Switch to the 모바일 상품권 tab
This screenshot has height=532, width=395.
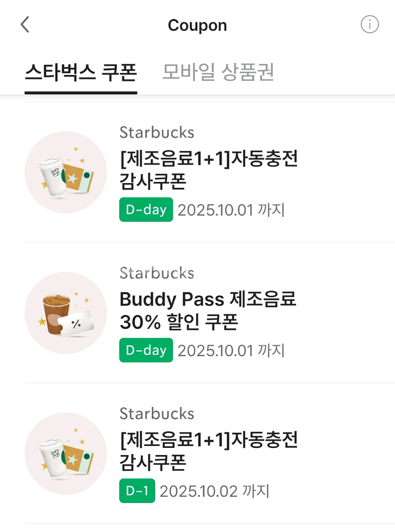218,73
